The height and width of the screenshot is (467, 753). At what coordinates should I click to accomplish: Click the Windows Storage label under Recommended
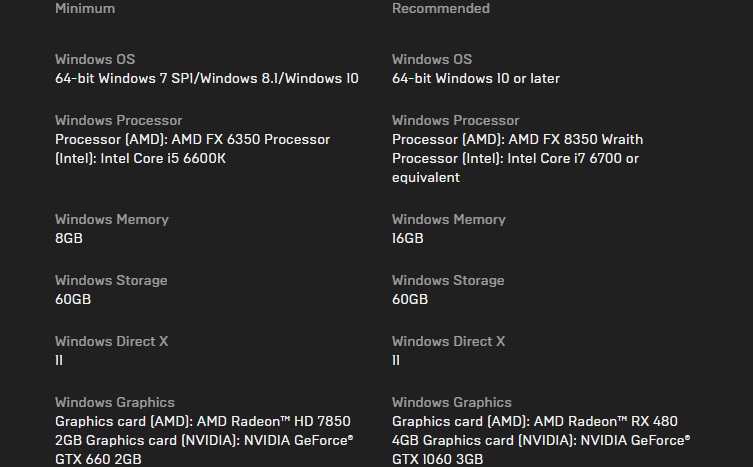coord(448,281)
